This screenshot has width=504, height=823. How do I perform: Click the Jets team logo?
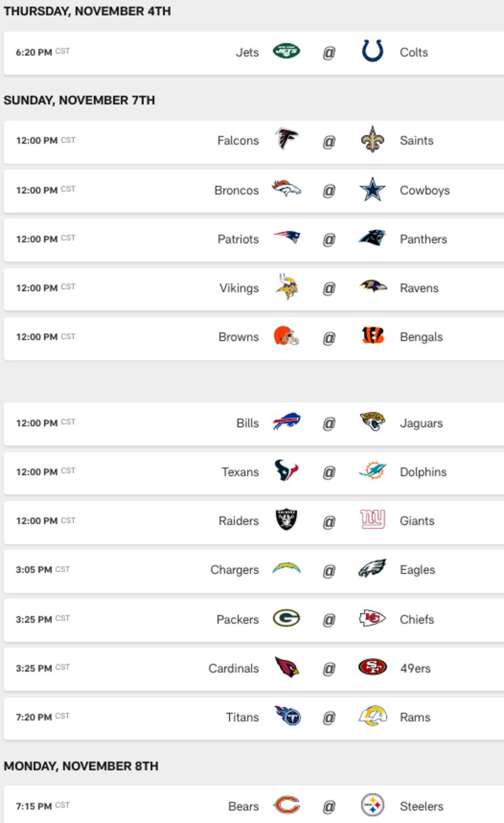click(287, 52)
